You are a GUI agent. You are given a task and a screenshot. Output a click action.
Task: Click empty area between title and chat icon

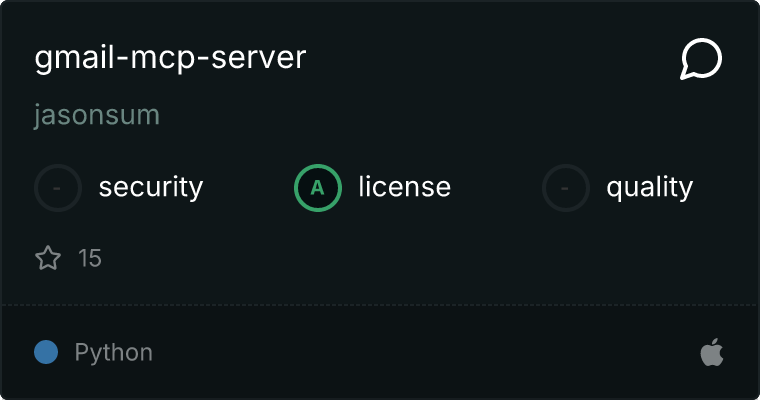(x=490, y=60)
